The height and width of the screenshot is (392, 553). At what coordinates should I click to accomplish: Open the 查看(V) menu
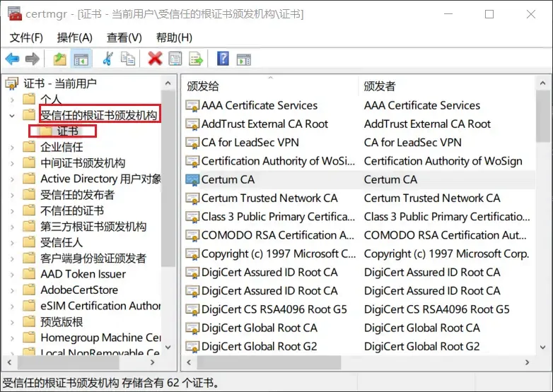tap(124, 37)
